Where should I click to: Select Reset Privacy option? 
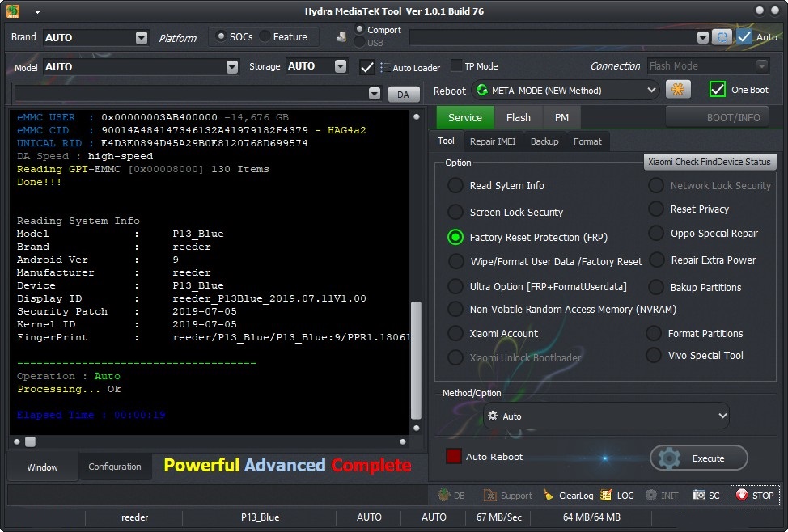click(x=656, y=209)
